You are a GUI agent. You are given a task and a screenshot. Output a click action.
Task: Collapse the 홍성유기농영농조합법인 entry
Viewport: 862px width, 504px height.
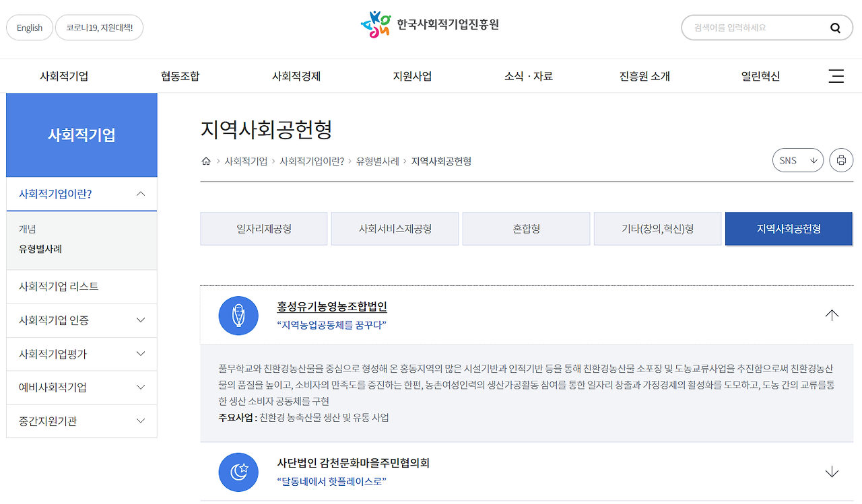point(832,314)
